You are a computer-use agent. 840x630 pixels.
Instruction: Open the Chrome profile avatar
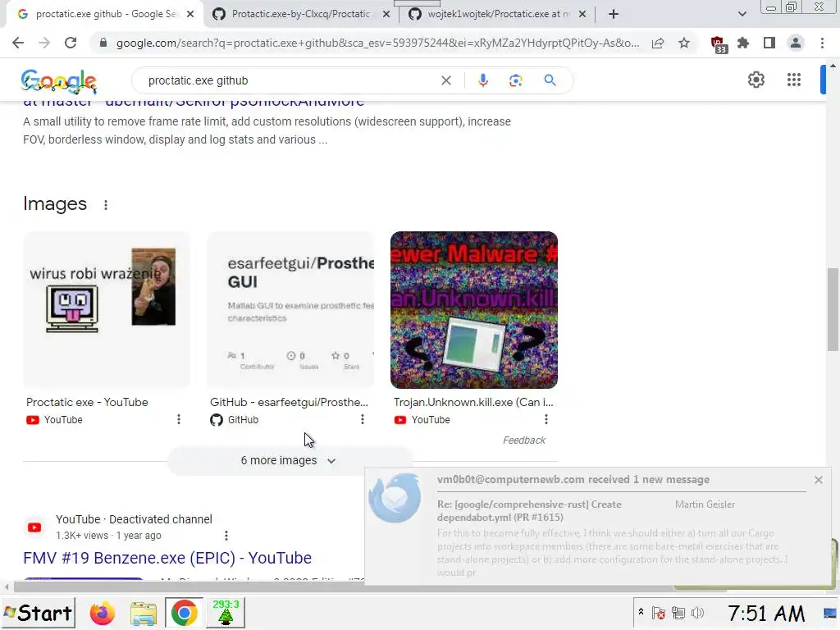click(x=796, y=43)
